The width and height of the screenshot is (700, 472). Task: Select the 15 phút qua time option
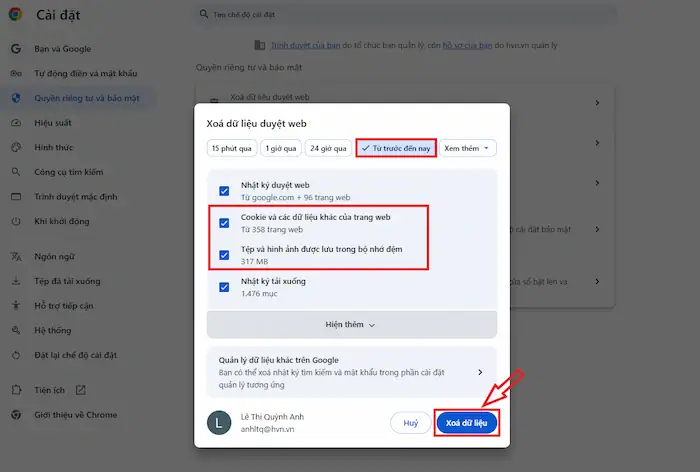coord(230,148)
